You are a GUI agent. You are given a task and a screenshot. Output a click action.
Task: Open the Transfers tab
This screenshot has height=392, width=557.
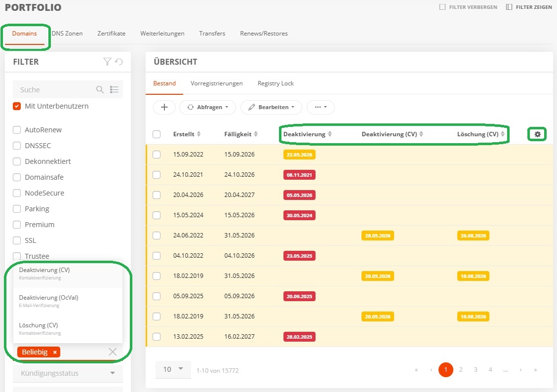pyautogui.click(x=212, y=34)
